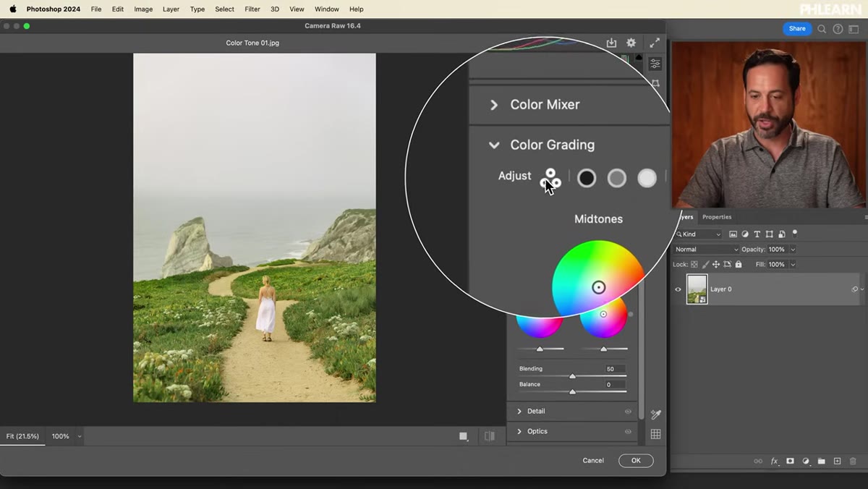The width and height of the screenshot is (868, 489).
Task: Open the Normal blend mode dropdown
Action: point(706,250)
